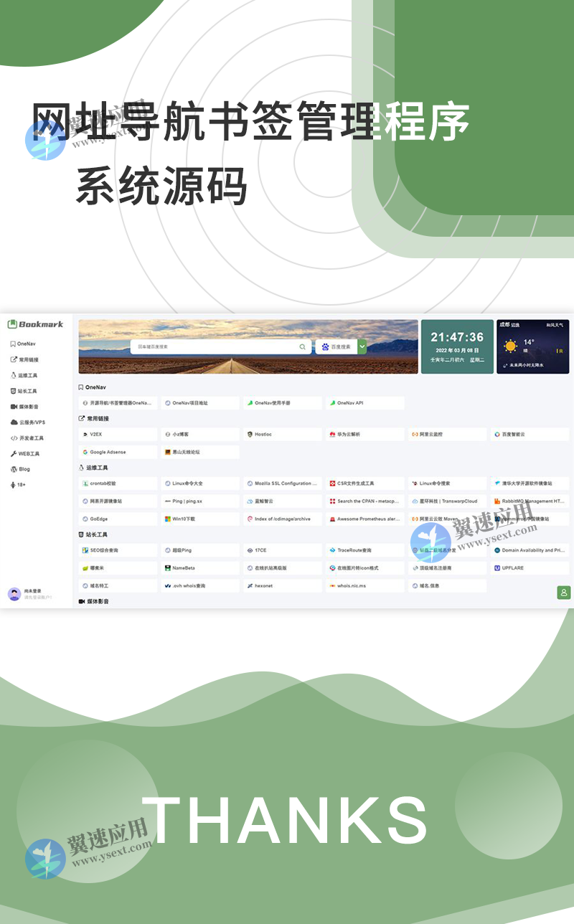
Task: Open the 站长工具 category section
Action: pyautogui.click(x=95, y=533)
